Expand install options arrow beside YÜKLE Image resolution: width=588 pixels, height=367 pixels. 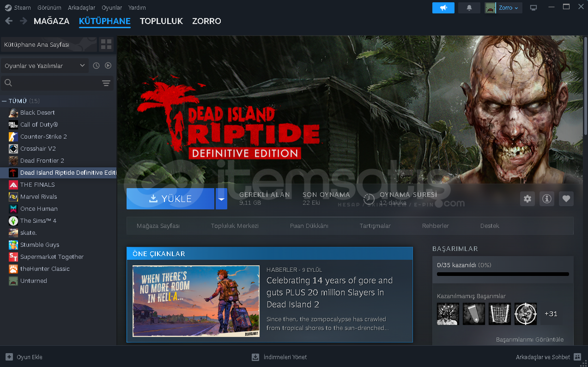(221, 199)
